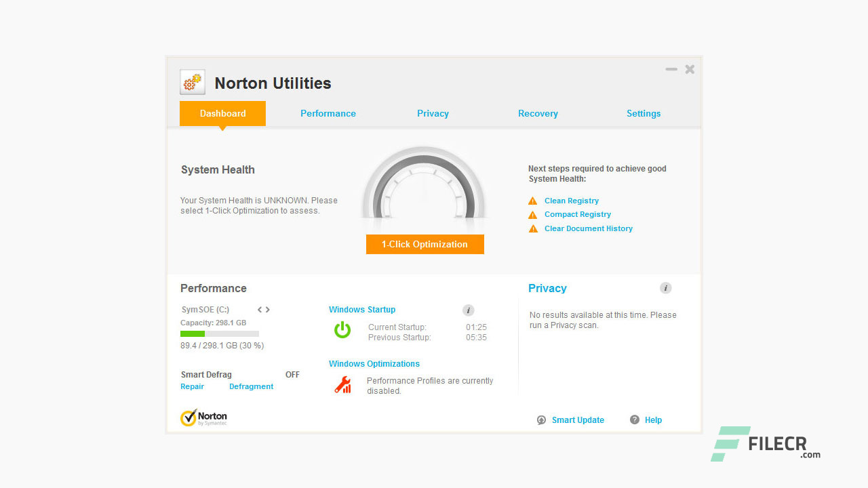Screen dimensions: 868x488
Task: Open the Clean Registry link
Action: [x=572, y=201]
